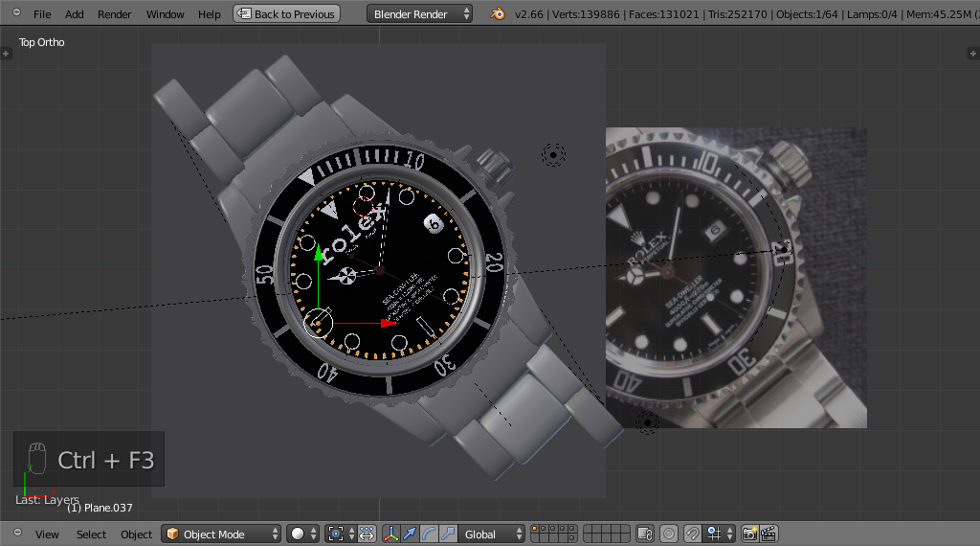This screenshot has height=546, width=980.
Task: Open the viewport shading mode selector
Action: click(302, 535)
